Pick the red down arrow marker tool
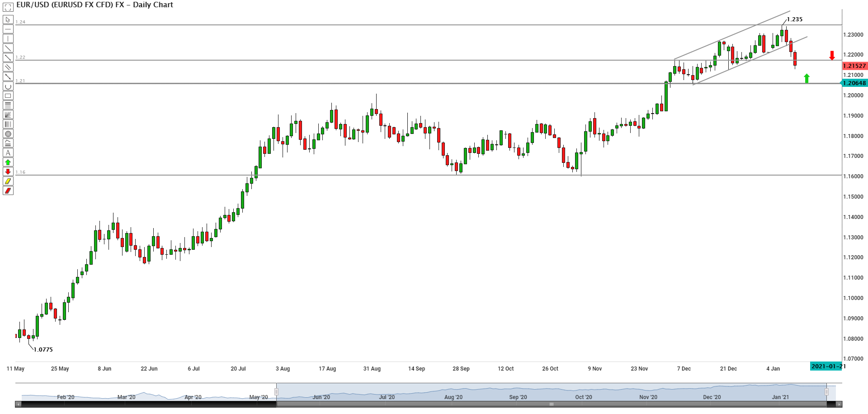 [8, 172]
